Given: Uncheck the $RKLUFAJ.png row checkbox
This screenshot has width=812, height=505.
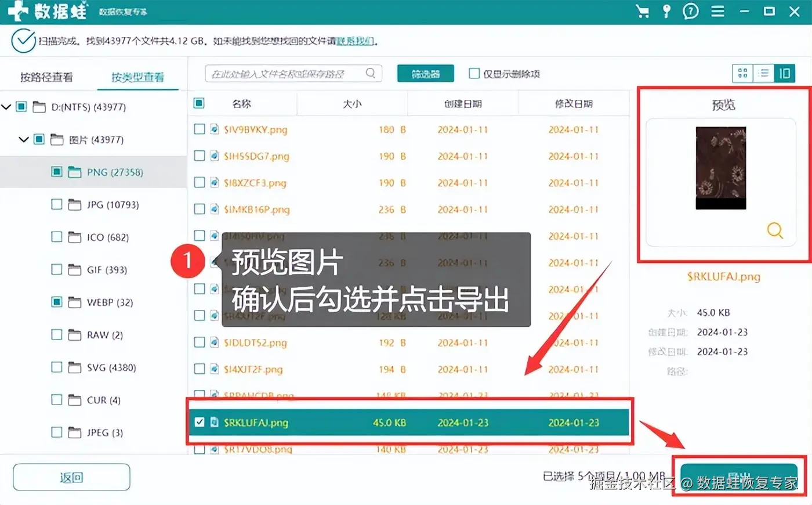Looking at the screenshot, I should (199, 422).
